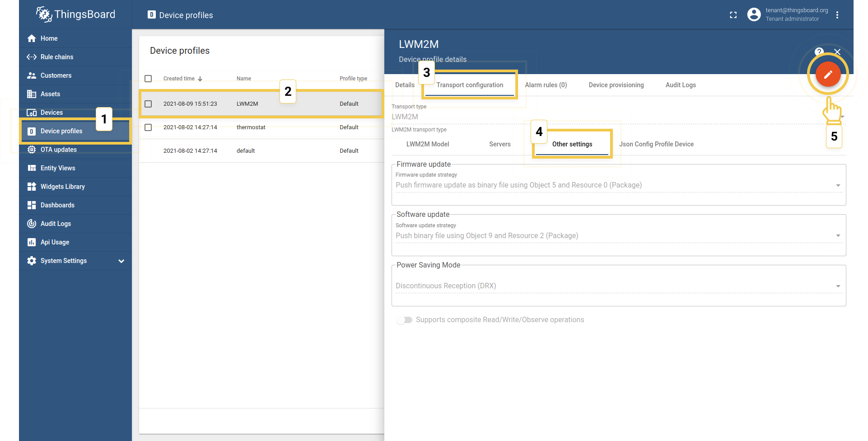The height and width of the screenshot is (441, 868).
Task: Open the help question mark icon
Action: pyautogui.click(x=819, y=52)
